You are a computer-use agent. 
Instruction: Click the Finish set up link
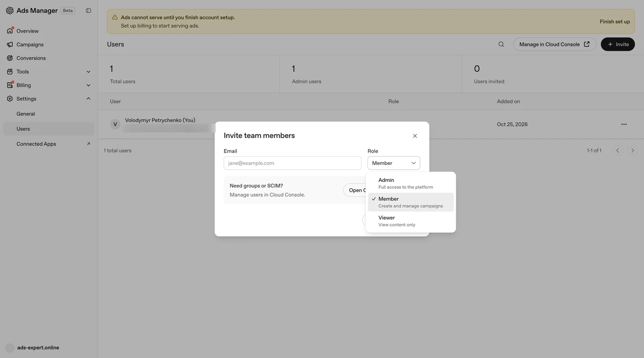615,22
